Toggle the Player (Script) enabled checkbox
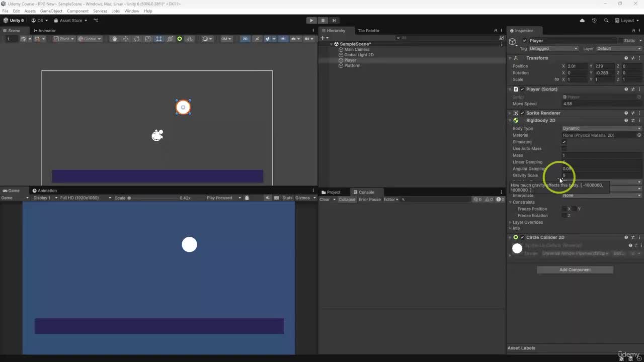This screenshot has width=644, height=362. [522, 89]
